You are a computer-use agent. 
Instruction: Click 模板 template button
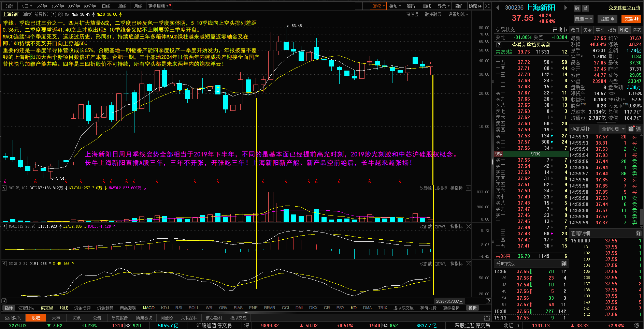click(473, 308)
